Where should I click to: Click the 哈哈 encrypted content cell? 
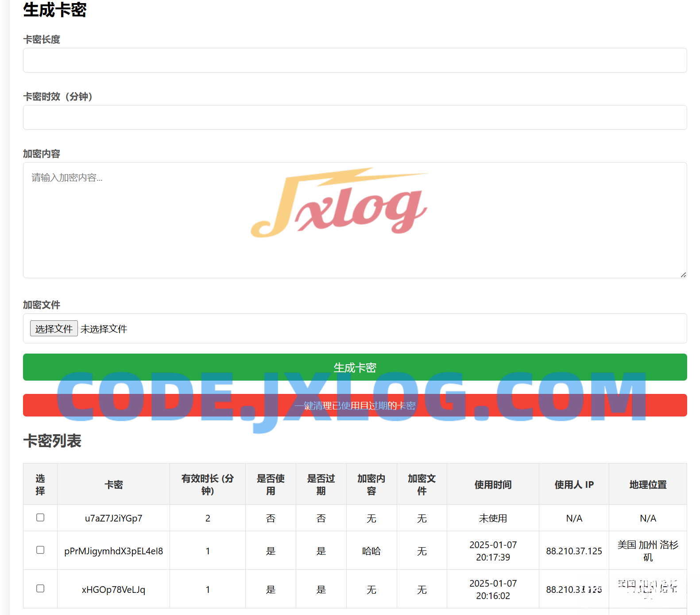tap(371, 551)
